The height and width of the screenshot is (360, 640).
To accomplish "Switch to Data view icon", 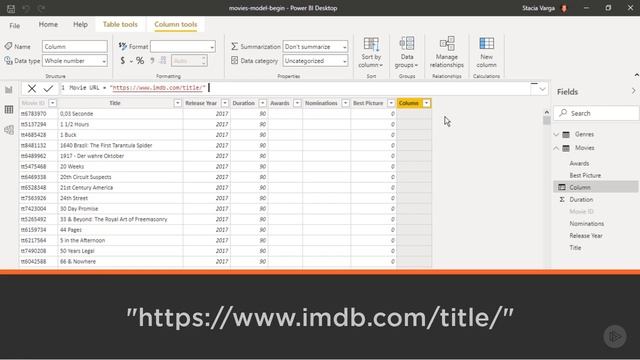I will click(9, 109).
